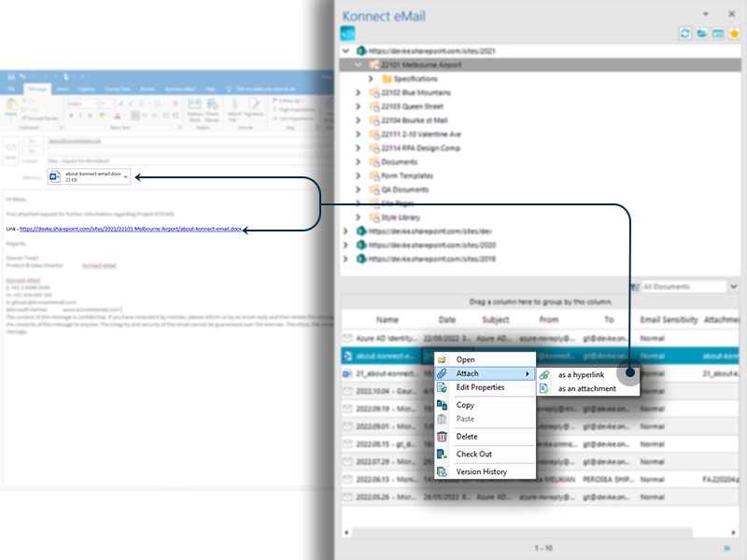The image size is (747, 560).
Task: Attach the file as a hyperlink
Action: click(x=588, y=375)
